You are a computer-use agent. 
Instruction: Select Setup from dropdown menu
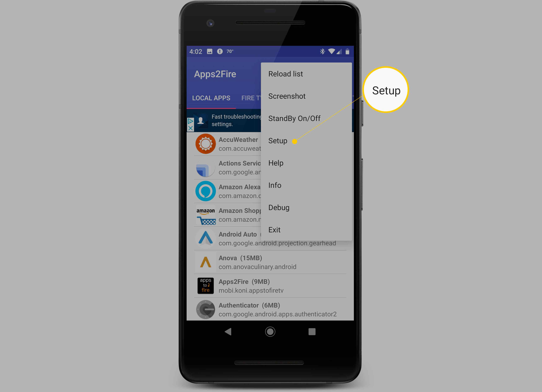(278, 140)
